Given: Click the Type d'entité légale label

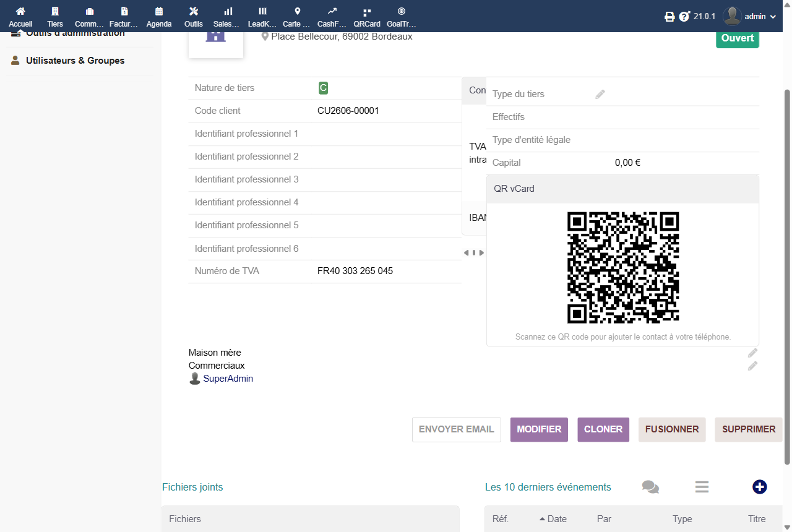Looking at the screenshot, I should [532, 140].
